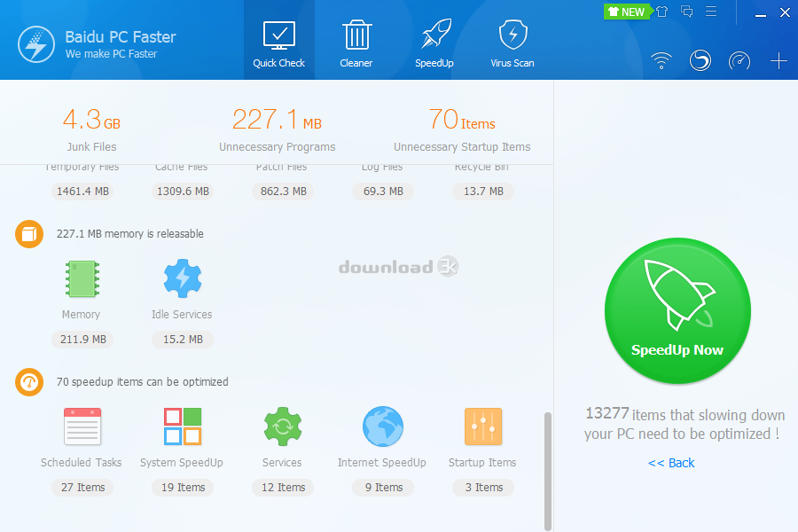Screen dimensions: 798x532
Task: Click the 1309.6 MB cache files value
Action: click(183, 192)
